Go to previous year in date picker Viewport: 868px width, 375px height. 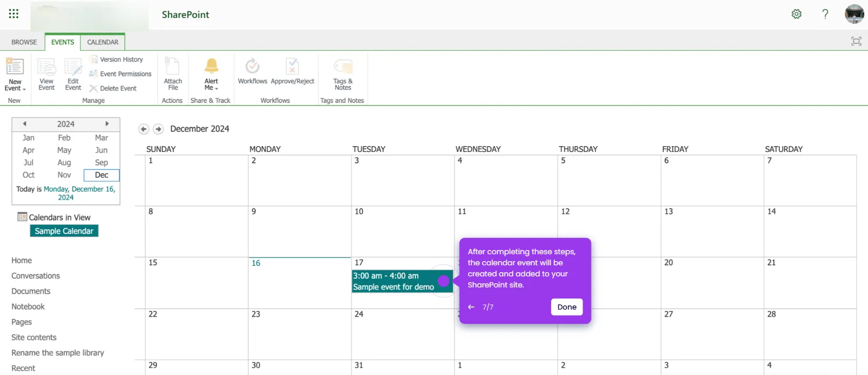[x=24, y=123]
